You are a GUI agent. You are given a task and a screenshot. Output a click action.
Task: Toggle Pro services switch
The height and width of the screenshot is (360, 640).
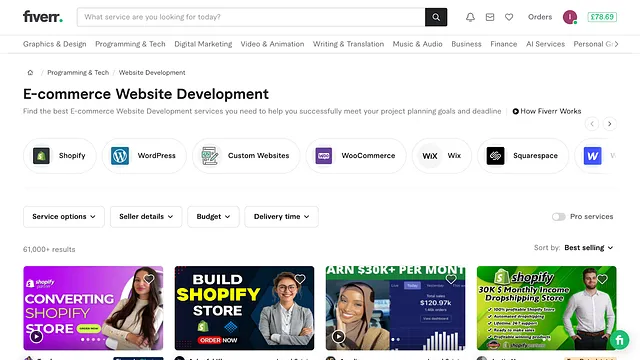click(x=558, y=217)
